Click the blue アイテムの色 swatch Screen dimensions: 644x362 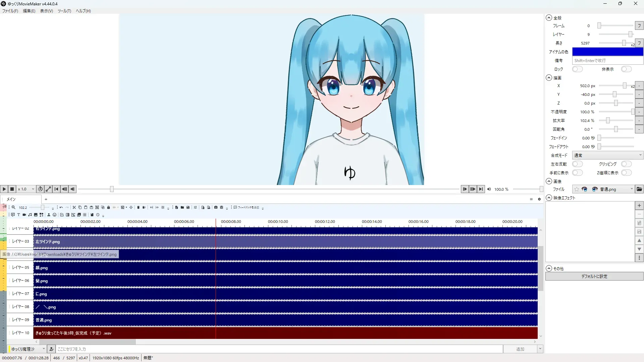click(607, 52)
